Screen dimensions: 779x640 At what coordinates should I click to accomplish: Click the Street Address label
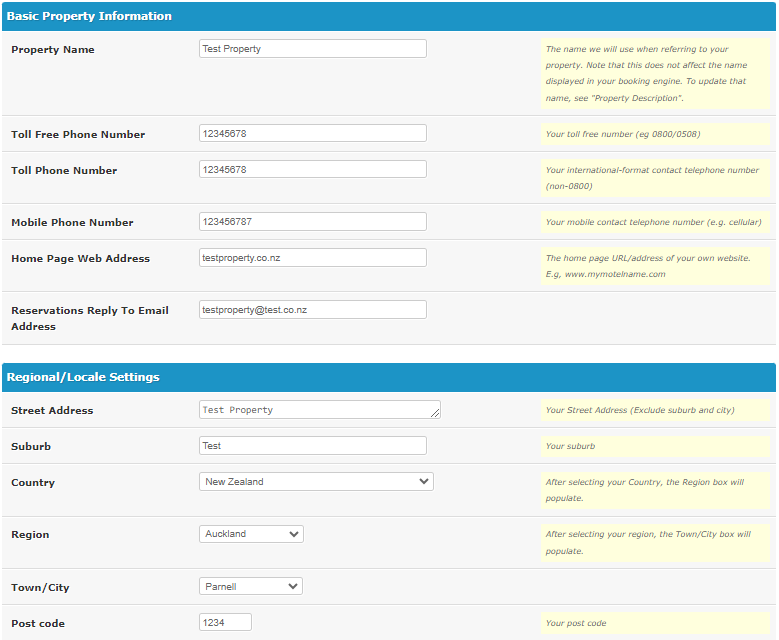pyautogui.click(x=52, y=410)
